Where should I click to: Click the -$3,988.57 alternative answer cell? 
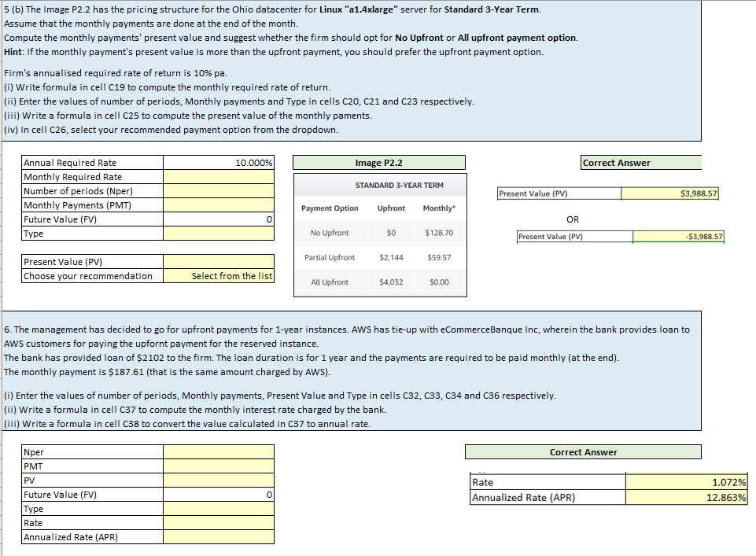[680, 236]
